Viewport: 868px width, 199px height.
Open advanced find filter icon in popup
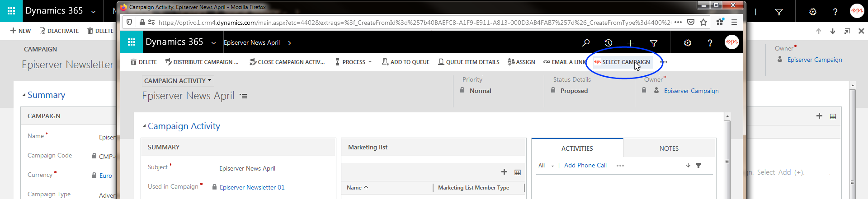[x=654, y=43]
